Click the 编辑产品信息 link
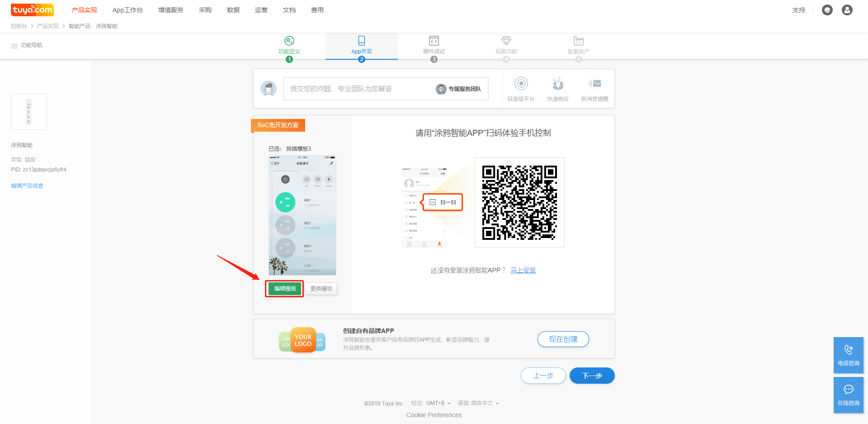The image size is (868, 424). click(x=27, y=186)
